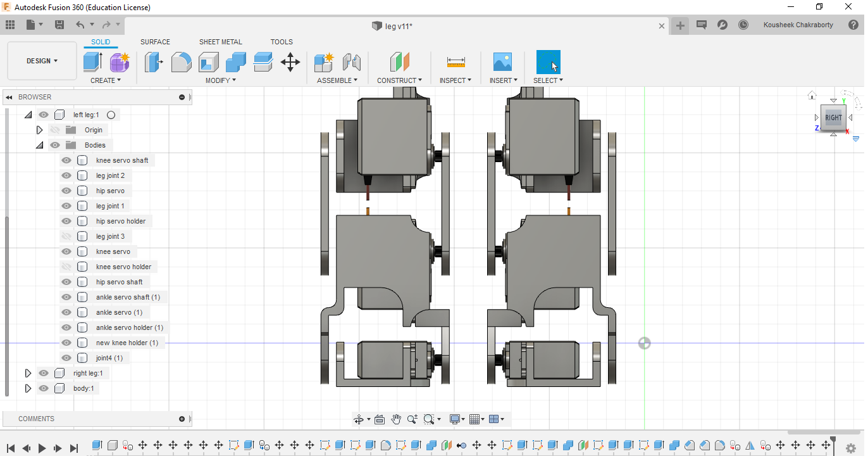Click the RIGHT face of view cube

[x=833, y=118]
